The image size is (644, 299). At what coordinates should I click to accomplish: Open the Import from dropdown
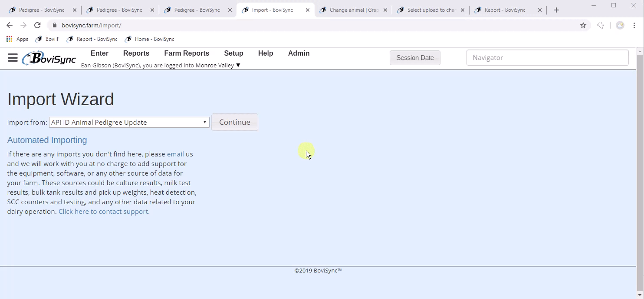129,122
